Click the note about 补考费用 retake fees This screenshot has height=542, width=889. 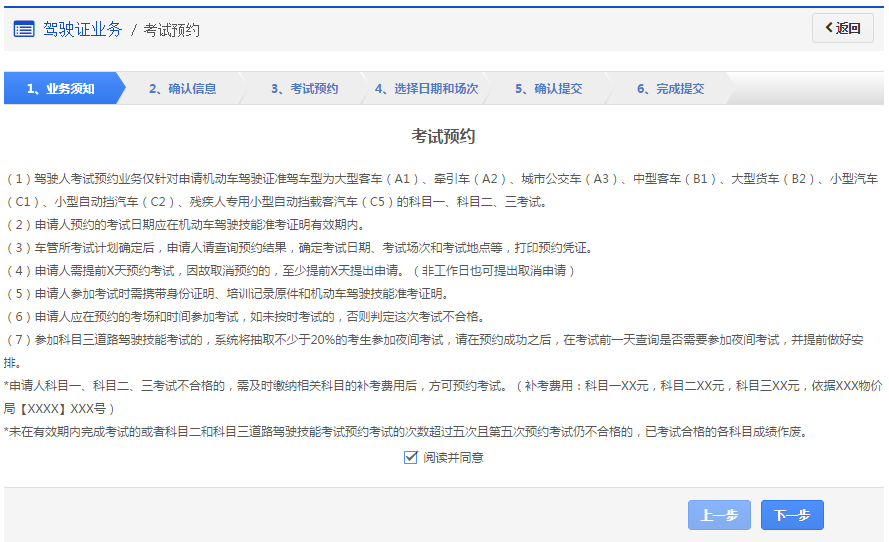[440, 385]
